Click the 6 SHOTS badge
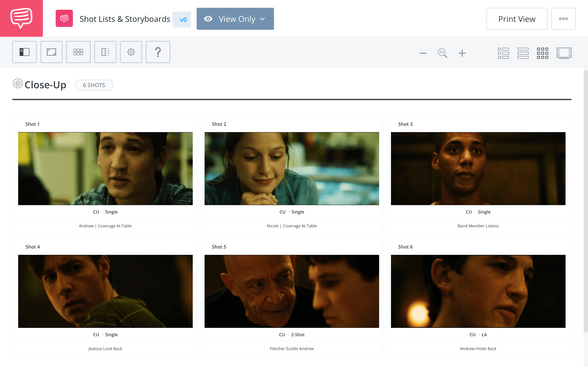Image resolution: width=588 pixels, height=367 pixels. pyautogui.click(x=94, y=85)
